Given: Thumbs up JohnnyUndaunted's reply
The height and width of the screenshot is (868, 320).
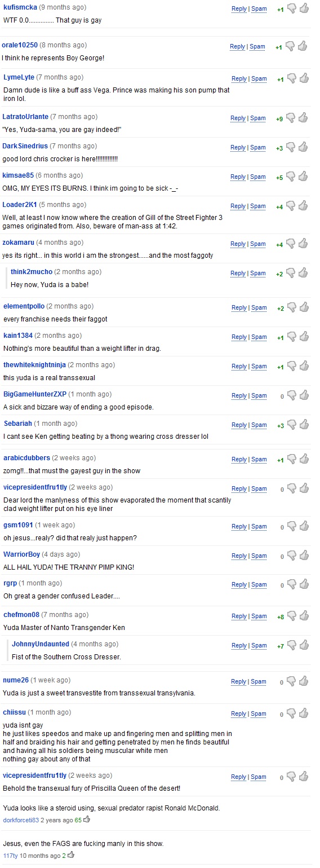Looking at the screenshot, I should 304,645.
